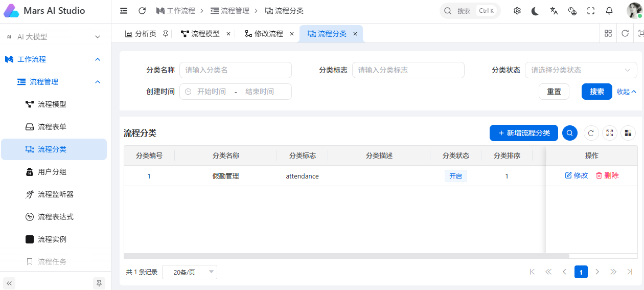The width and height of the screenshot is (644, 290).
Task: Toggle the sidebar menu hamburger icon
Action: click(124, 11)
